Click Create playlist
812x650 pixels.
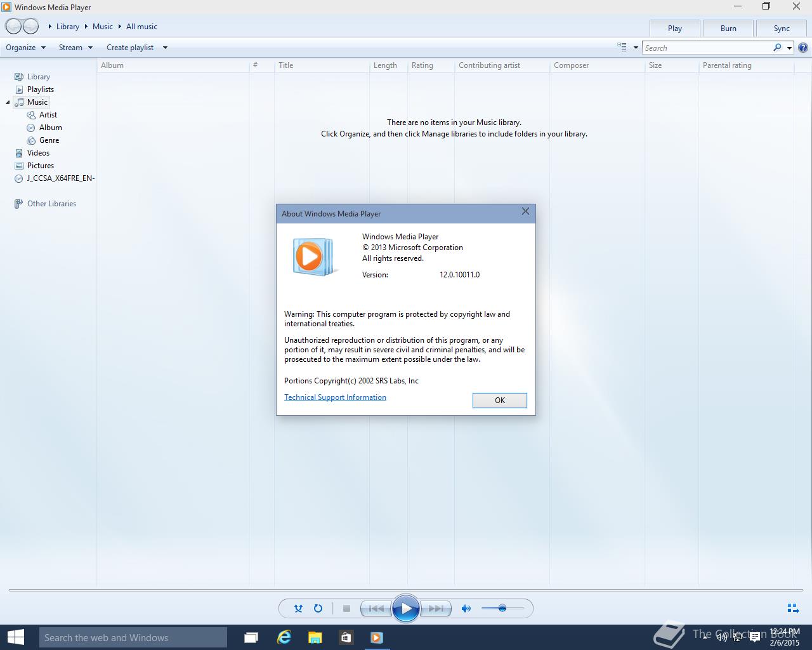(x=130, y=48)
